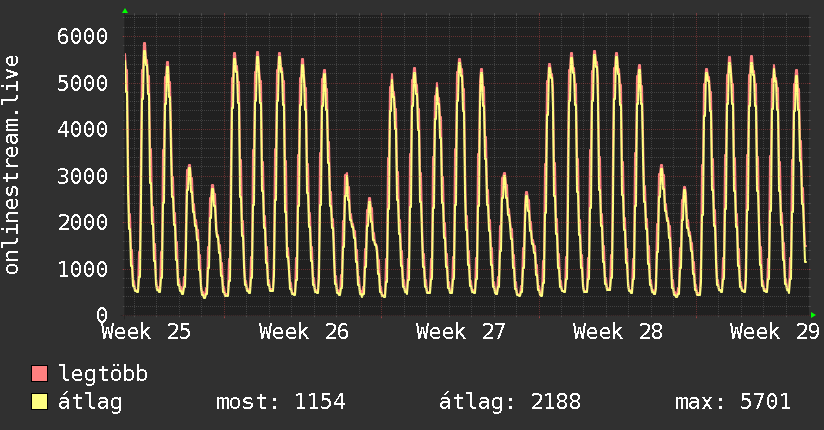Click the 4000 y-axis value

(x=83, y=129)
